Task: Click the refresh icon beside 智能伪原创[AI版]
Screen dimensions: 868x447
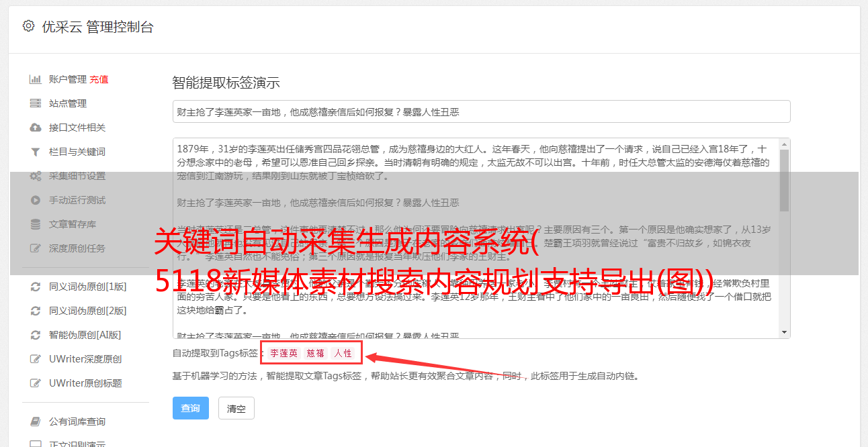Action: 36,335
